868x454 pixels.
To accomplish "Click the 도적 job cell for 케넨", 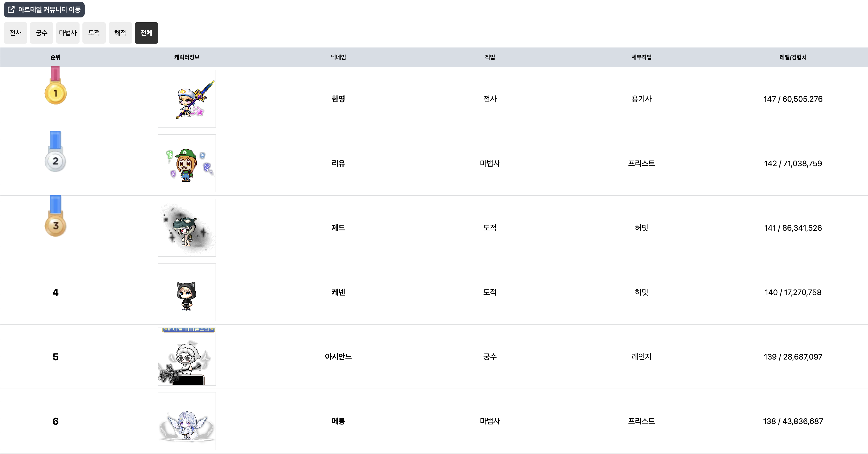I will pyautogui.click(x=490, y=292).
